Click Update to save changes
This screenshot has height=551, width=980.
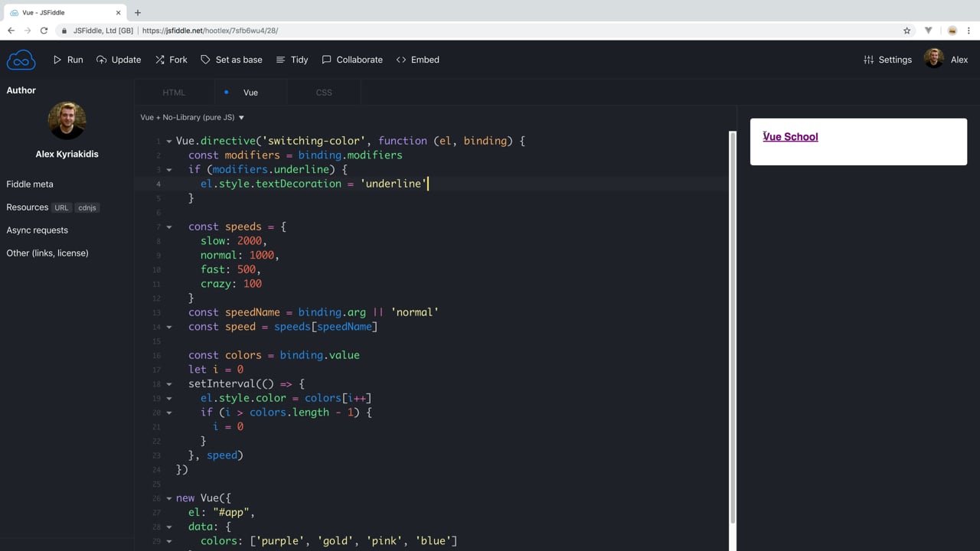click(x=119, y=60)
